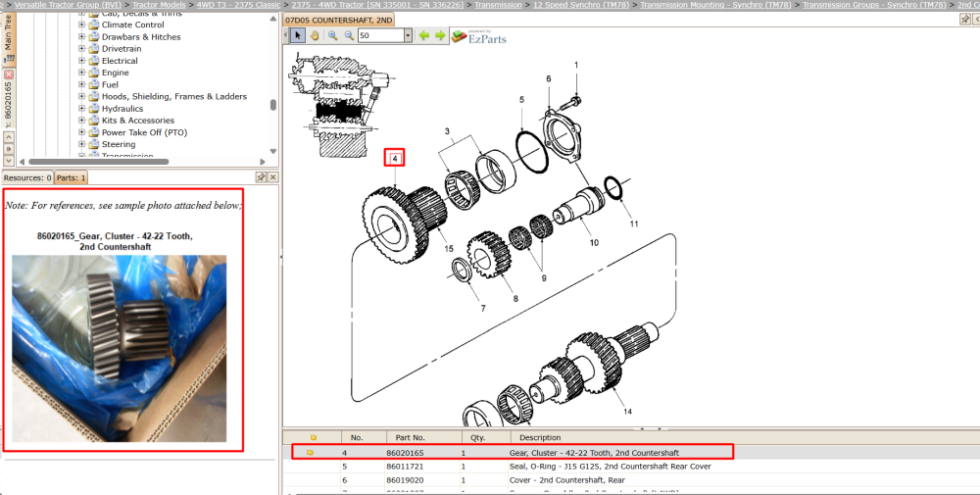Click the Kits & Accessories folder icon
This screenshot has width=980, height=495.
(94, 121)
